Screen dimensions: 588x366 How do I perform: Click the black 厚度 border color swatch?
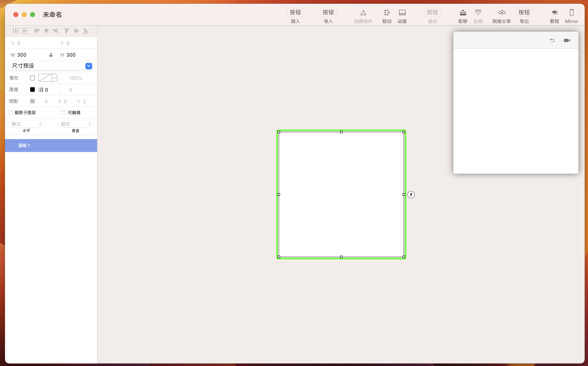click(33, 90)
